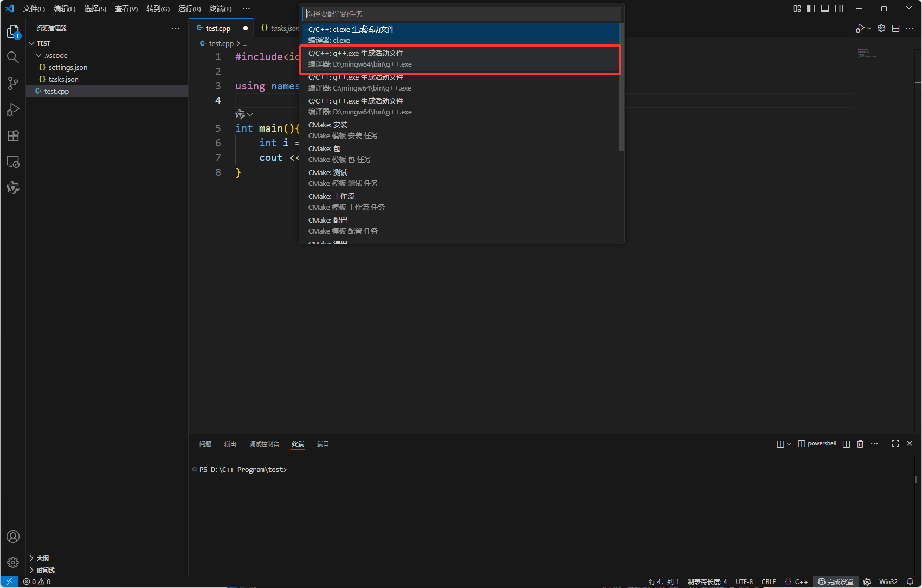Select g++.exe task with D:\mingw64 compiler
This screenshot has height=588, width=922.
coord(460,59)
